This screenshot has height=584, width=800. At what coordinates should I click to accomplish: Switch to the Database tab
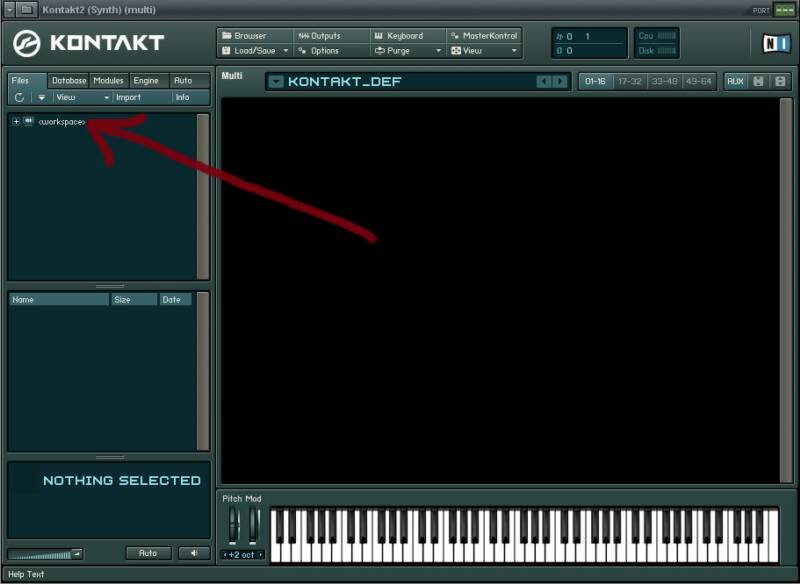click(x=69, y=81)
